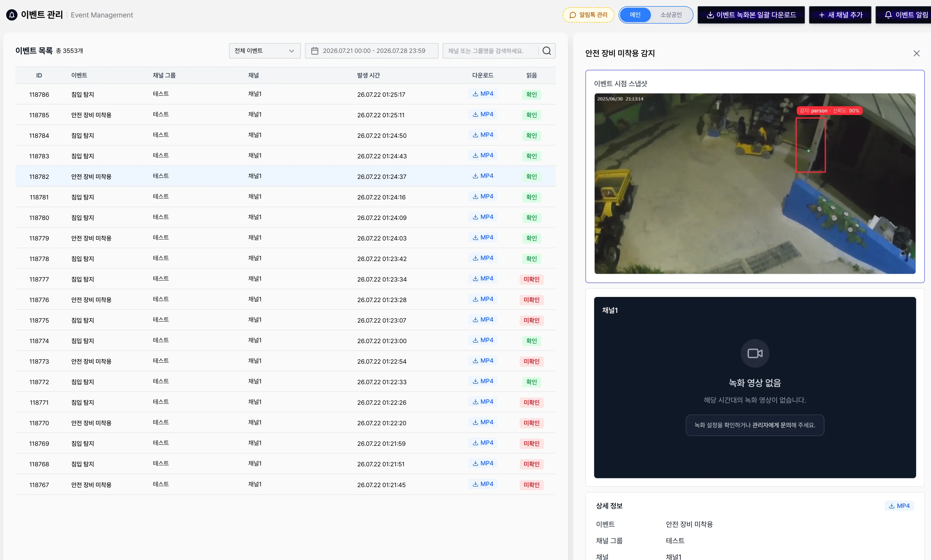The image size is (931, 560).
Task: Close the 안전 장비 미착용 감지 detail panel
Action: [x=916, y=53]
